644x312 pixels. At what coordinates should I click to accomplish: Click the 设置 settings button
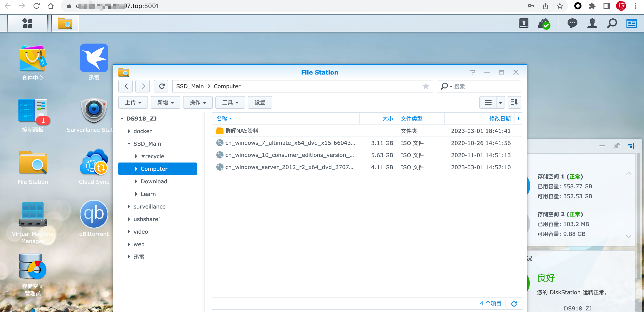click(260, 102)
